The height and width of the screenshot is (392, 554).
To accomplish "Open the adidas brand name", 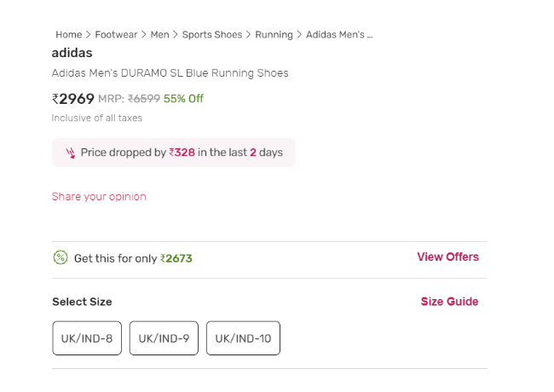I will coord(72,53).
